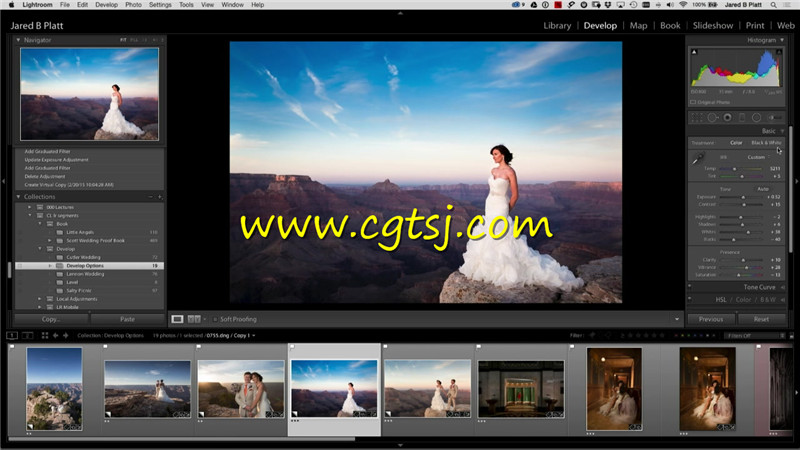The width and height of the screenshot is (800, 450).
Task: Open Grid view from the filmstrip bar
Action: [45, 335]
